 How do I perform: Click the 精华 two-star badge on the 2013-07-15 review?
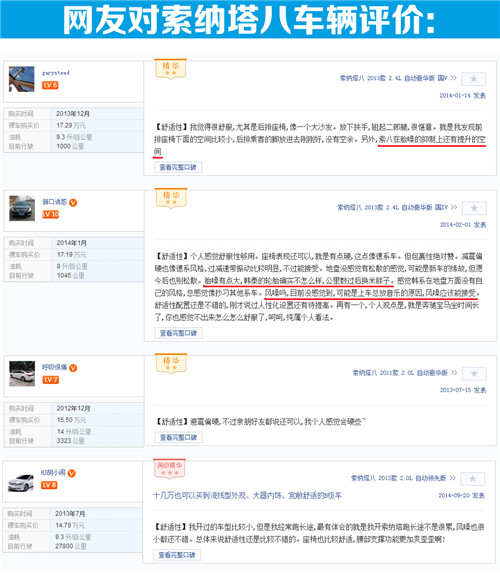(171, 364)
